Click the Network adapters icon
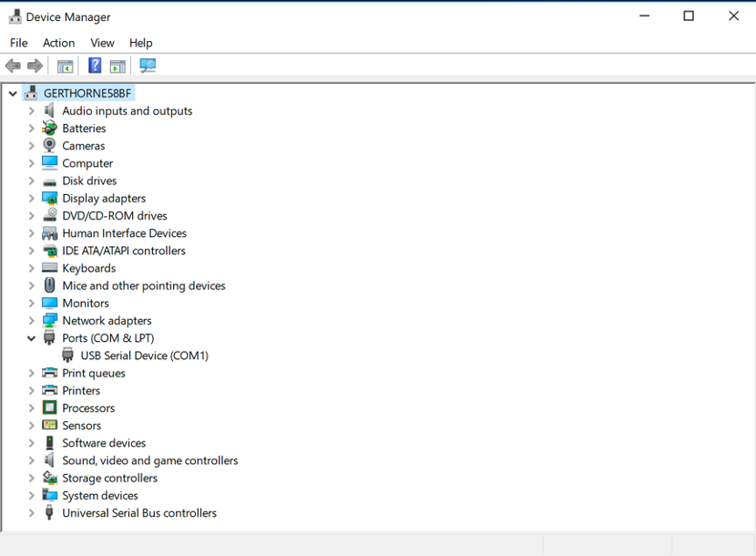The image size is (756, 556). point(50,320)
